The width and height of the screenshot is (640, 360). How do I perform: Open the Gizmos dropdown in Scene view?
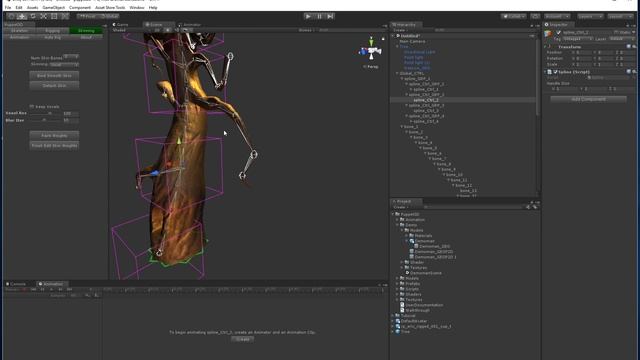point(306,30)
